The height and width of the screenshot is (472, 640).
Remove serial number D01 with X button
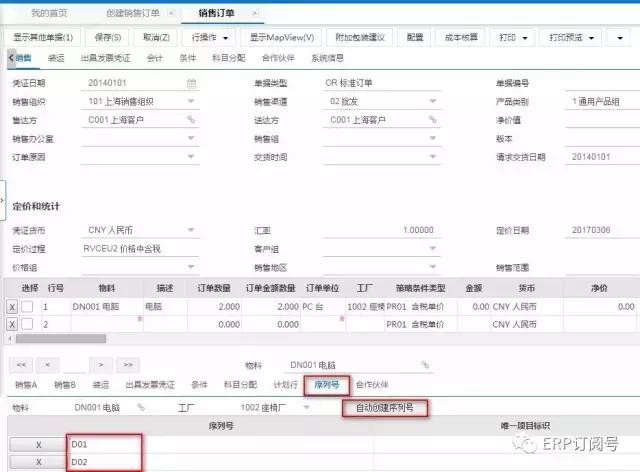[38, 445]
